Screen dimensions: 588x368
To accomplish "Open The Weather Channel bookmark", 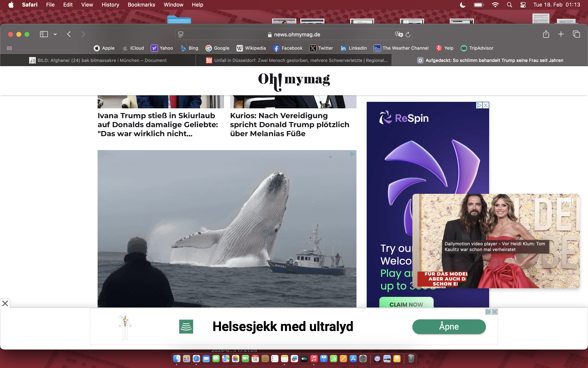I will pos(401,48).
